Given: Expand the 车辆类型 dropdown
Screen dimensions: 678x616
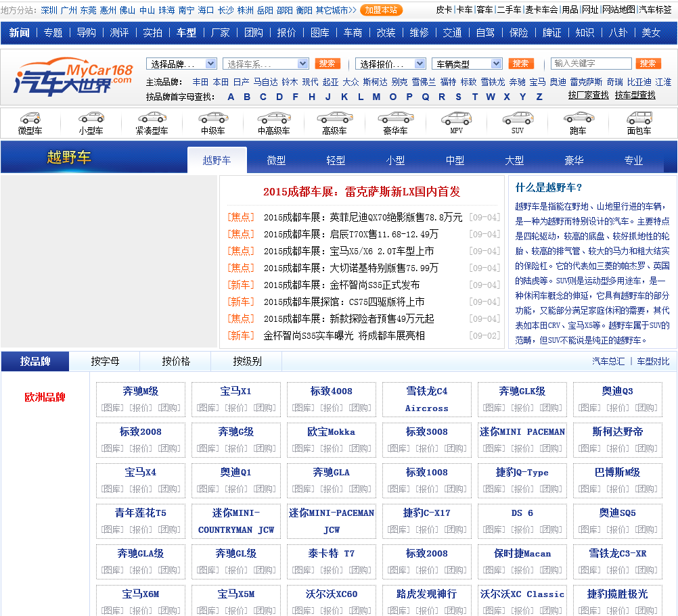Looking at the screenshot, I should coord(467,64).
